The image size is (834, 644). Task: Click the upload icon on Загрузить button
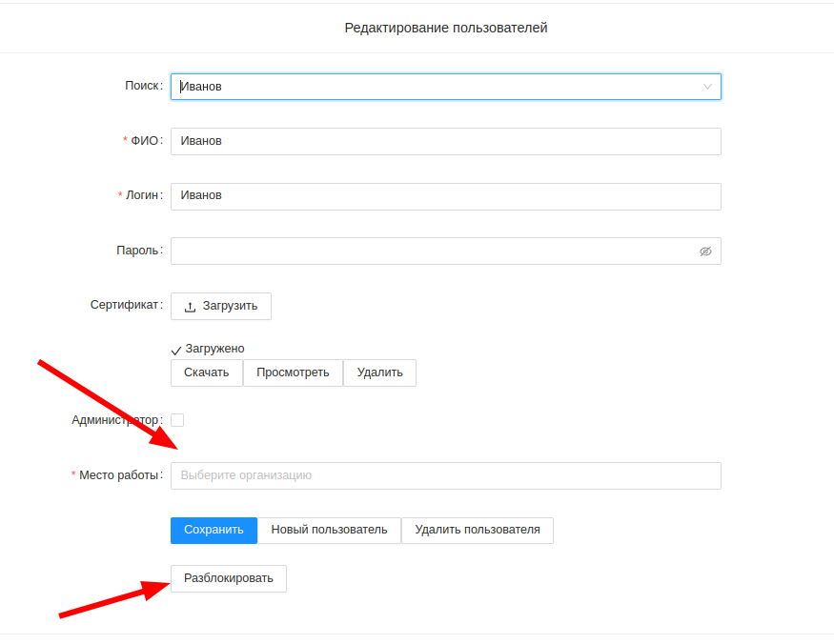190,307
